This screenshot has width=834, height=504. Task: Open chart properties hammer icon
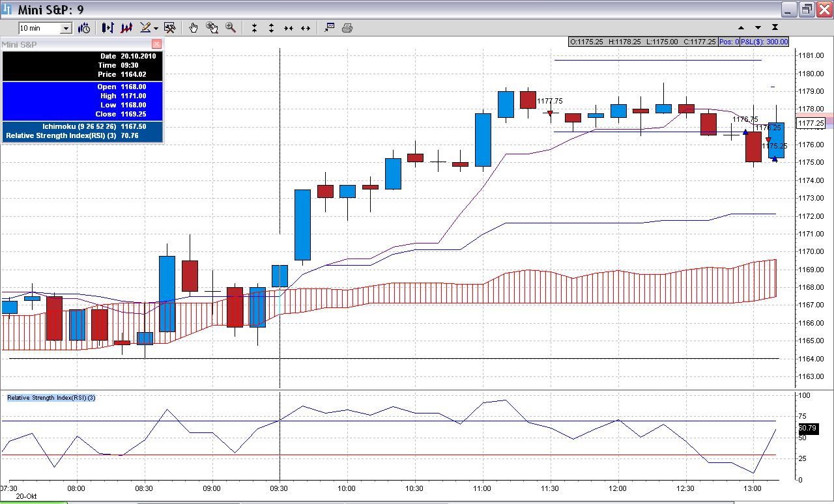tap(170, 28)
